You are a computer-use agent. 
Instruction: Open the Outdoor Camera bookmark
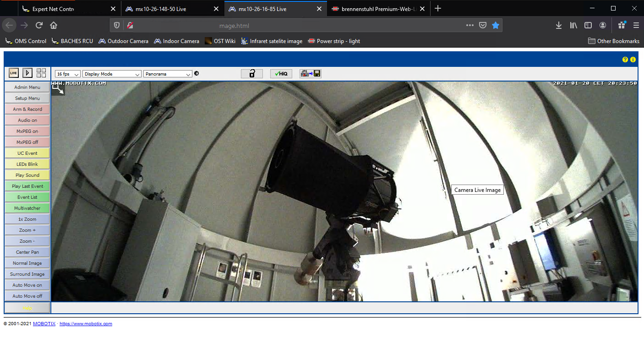point(123,41)
